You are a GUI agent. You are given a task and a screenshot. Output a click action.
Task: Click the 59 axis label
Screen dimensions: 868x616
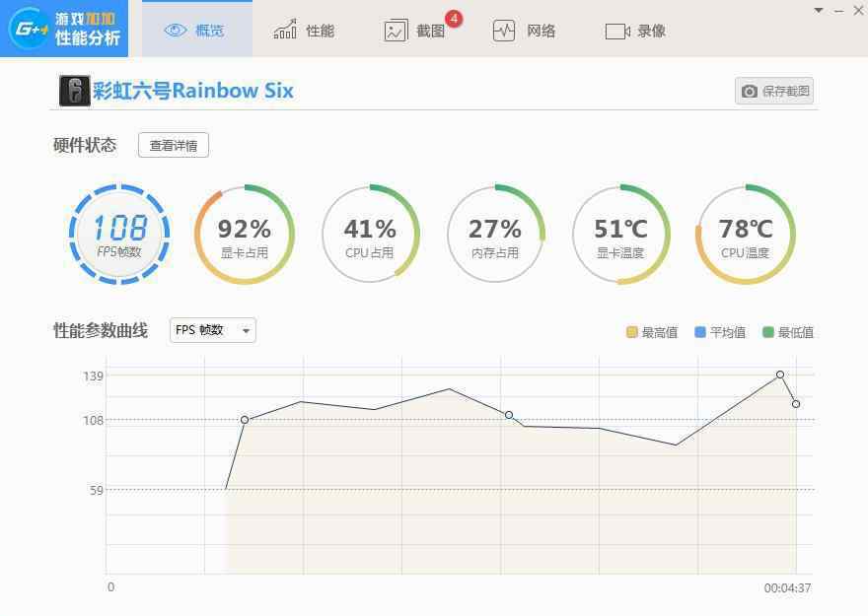[97, 490]
